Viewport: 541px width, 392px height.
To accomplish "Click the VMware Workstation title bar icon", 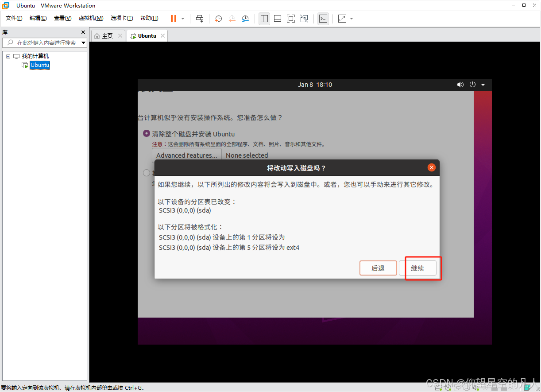I will click(x=6, y=6).
